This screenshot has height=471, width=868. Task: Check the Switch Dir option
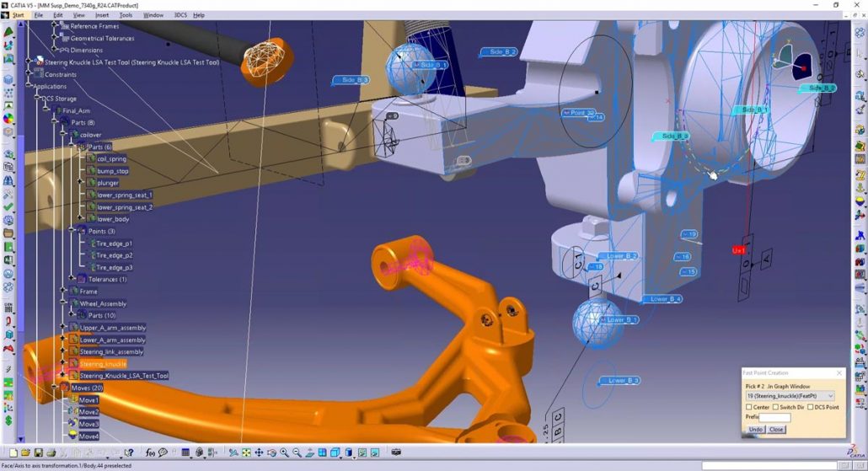pos(776,407)
